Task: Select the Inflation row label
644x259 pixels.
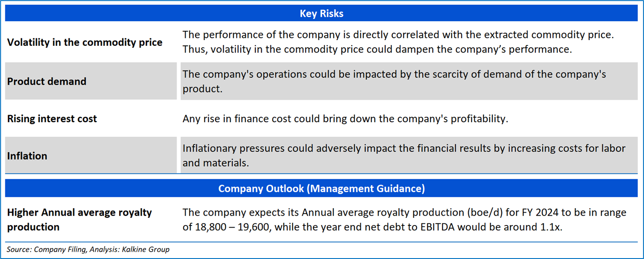Action: coord(27,156)
